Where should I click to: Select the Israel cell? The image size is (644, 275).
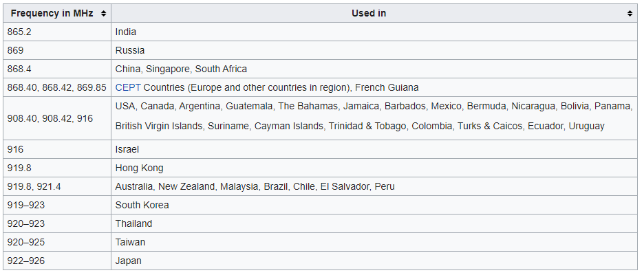[374, 149]
